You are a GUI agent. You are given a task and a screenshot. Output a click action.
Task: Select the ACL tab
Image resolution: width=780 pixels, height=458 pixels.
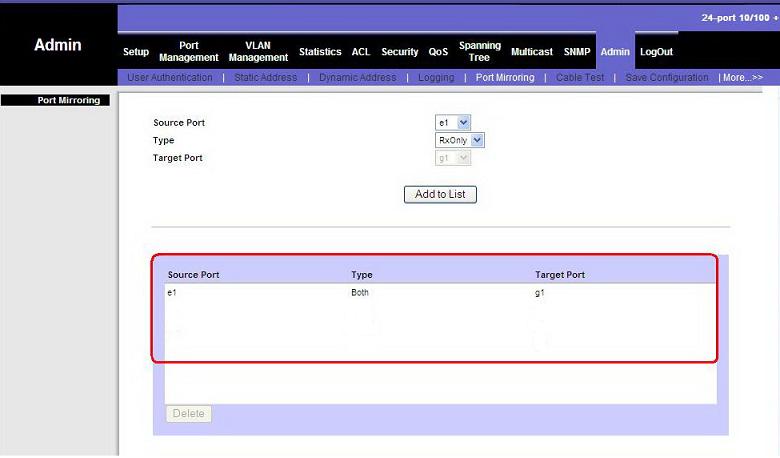tap(361, 52)
